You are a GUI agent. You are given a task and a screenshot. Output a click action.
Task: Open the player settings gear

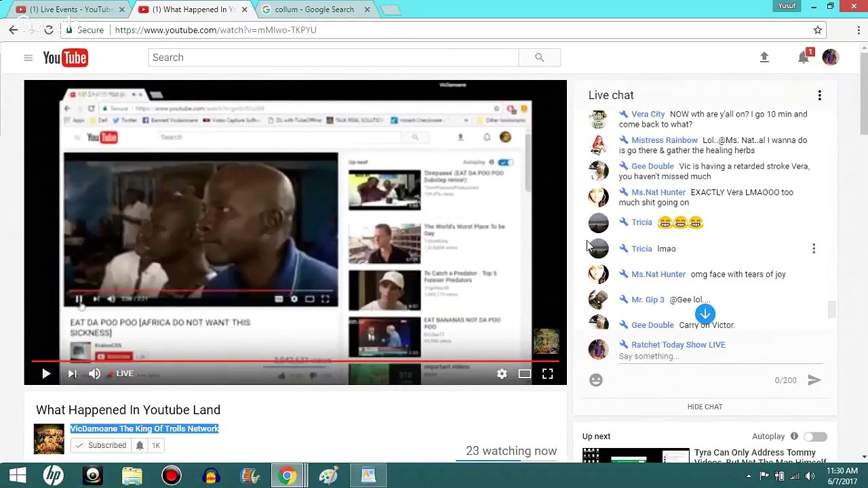(502, 373)
